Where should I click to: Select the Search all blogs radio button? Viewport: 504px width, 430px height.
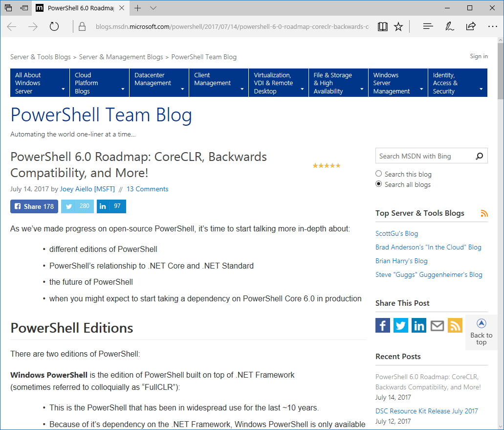[x=378, y=184]
